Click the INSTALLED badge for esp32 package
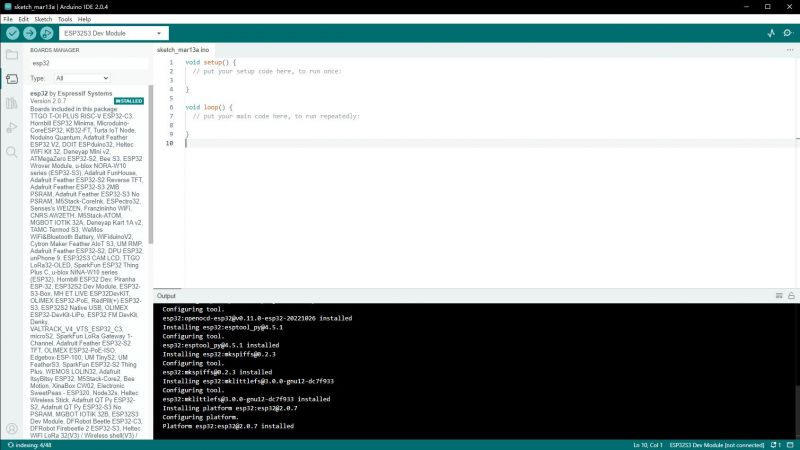Image resolution: width=800 pixels, height=450 pixels. click(x=129, y=101)
